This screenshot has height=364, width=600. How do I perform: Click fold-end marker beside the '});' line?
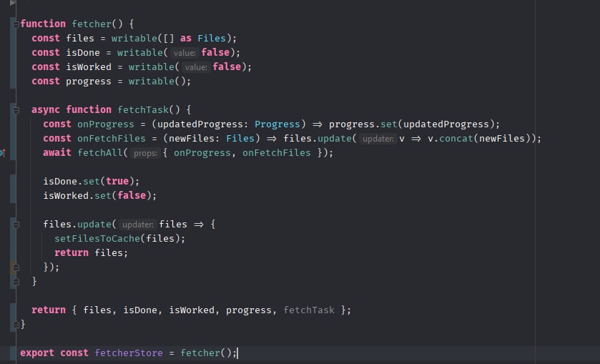[x=16, y=267]
